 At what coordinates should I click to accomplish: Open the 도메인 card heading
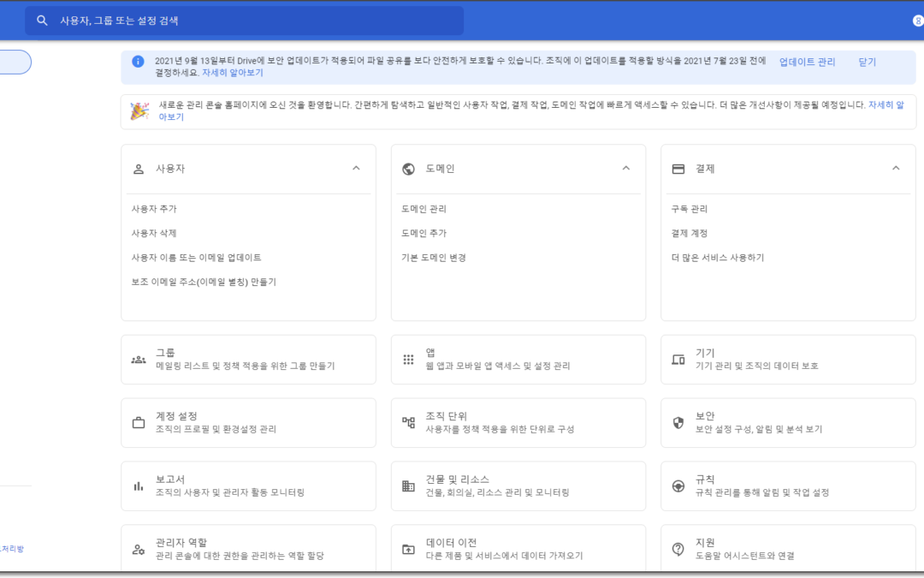tap(441, 169)
